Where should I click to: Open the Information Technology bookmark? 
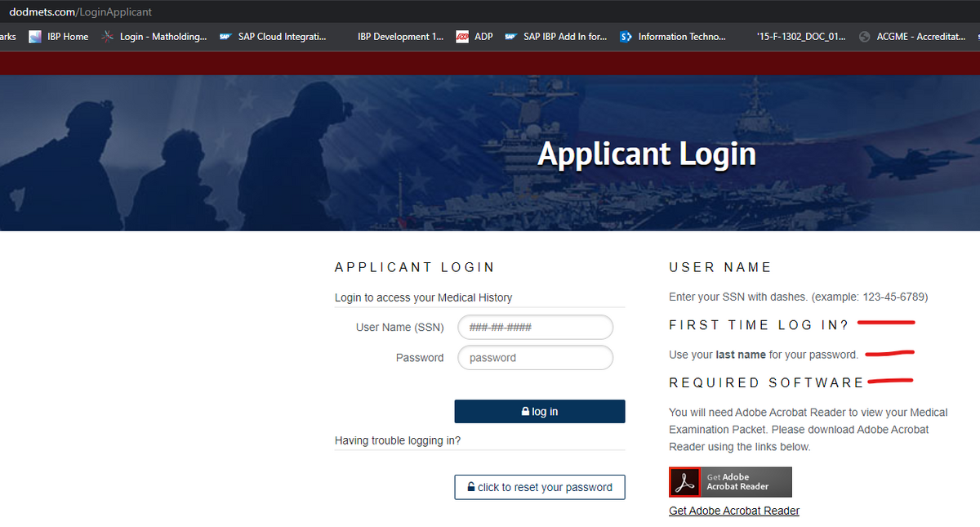click(673, 37)
